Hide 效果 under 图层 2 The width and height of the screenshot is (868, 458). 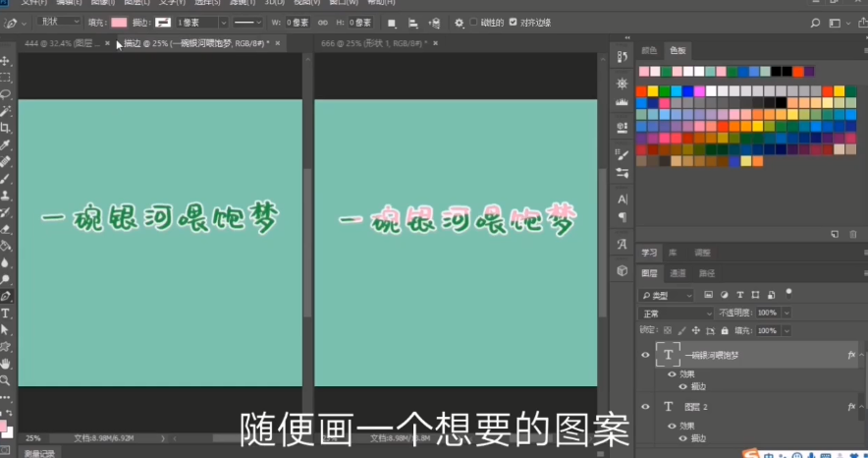672,426
